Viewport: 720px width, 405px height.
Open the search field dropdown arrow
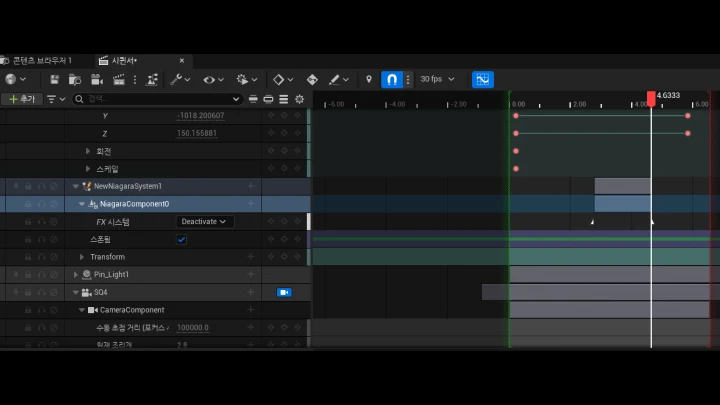(236, 99)
